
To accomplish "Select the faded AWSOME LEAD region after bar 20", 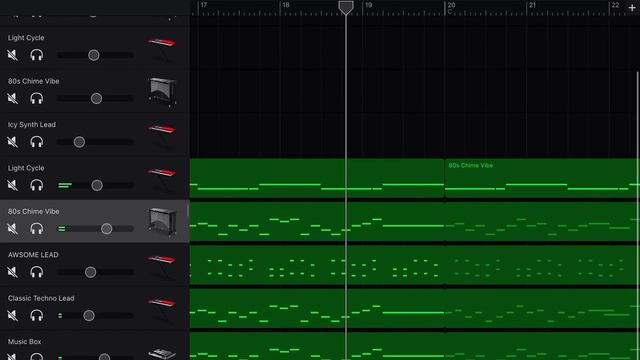I will (x=541, y=265).
